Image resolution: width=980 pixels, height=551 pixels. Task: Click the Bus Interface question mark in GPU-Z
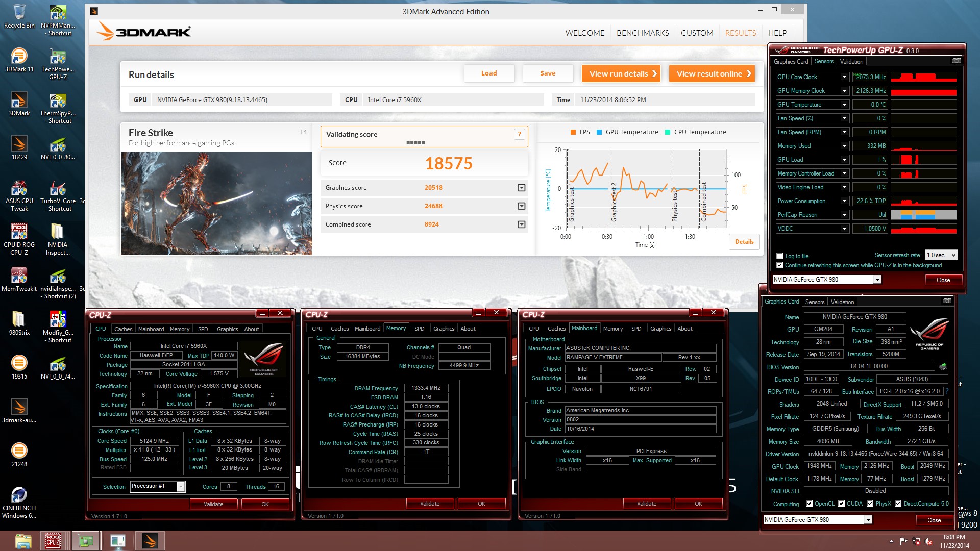(947, 391)
